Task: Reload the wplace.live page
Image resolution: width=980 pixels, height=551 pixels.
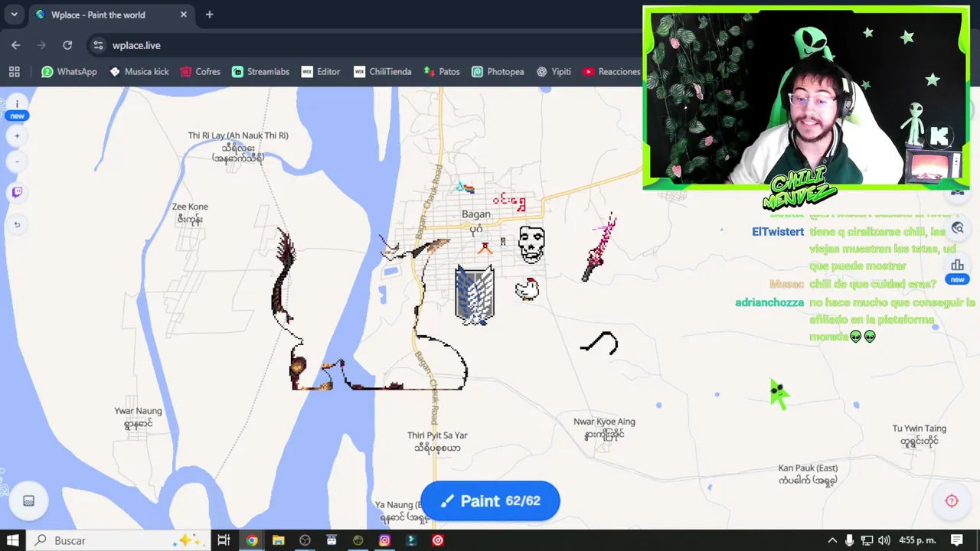Action: click(67, 45)
